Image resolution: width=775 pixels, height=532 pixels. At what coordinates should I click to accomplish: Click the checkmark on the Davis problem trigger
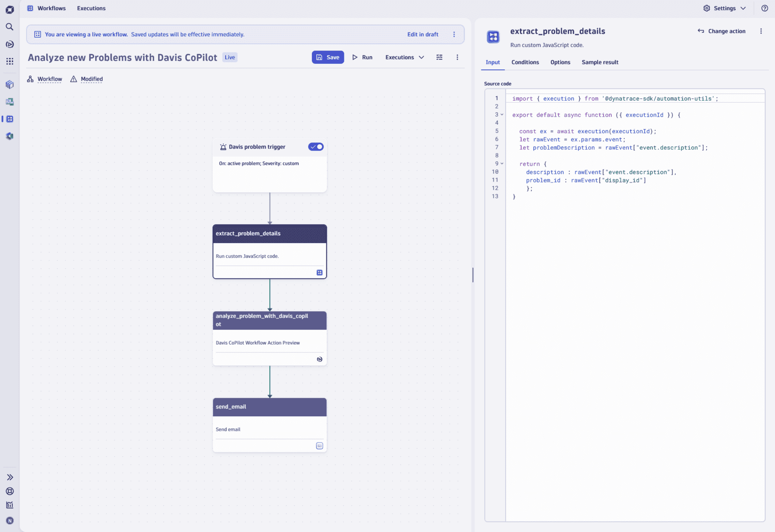pos(312,147)
